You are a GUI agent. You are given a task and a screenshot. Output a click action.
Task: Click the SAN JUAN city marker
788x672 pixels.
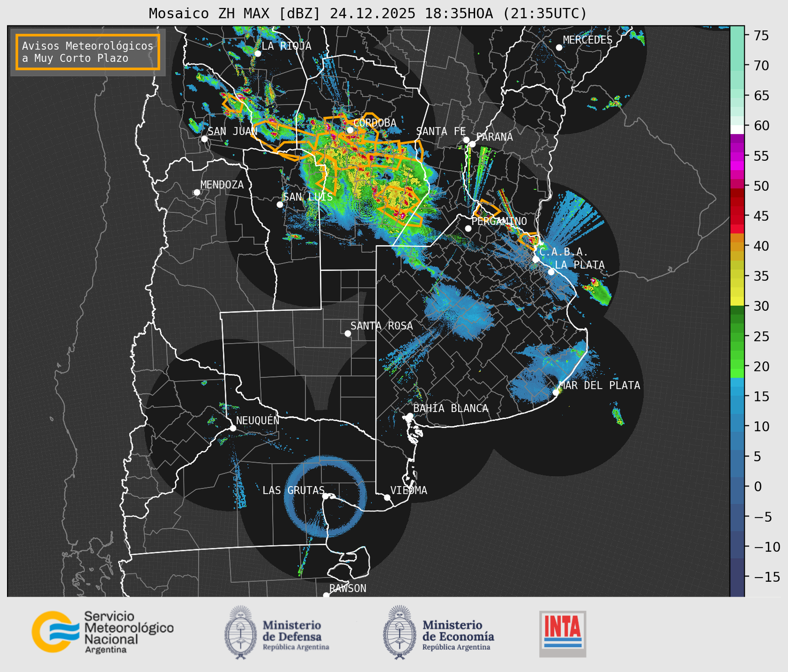click(x=204, y=139)
